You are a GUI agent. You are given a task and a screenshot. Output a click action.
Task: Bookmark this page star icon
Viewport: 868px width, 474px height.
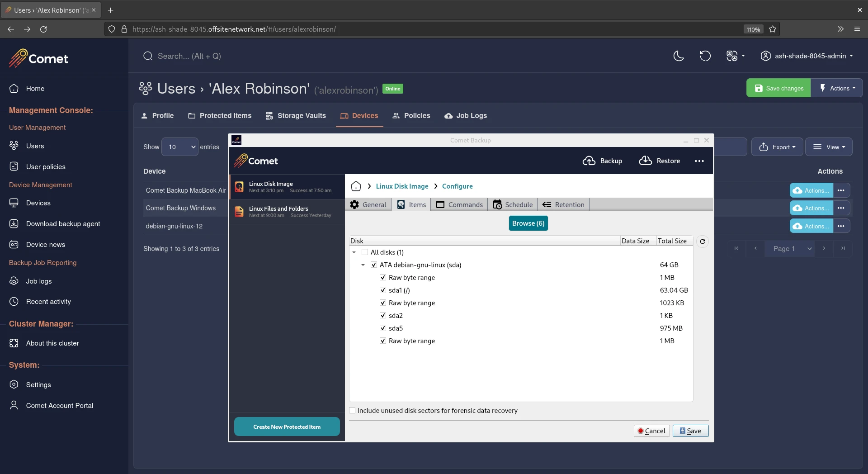(x=773, y=29)
